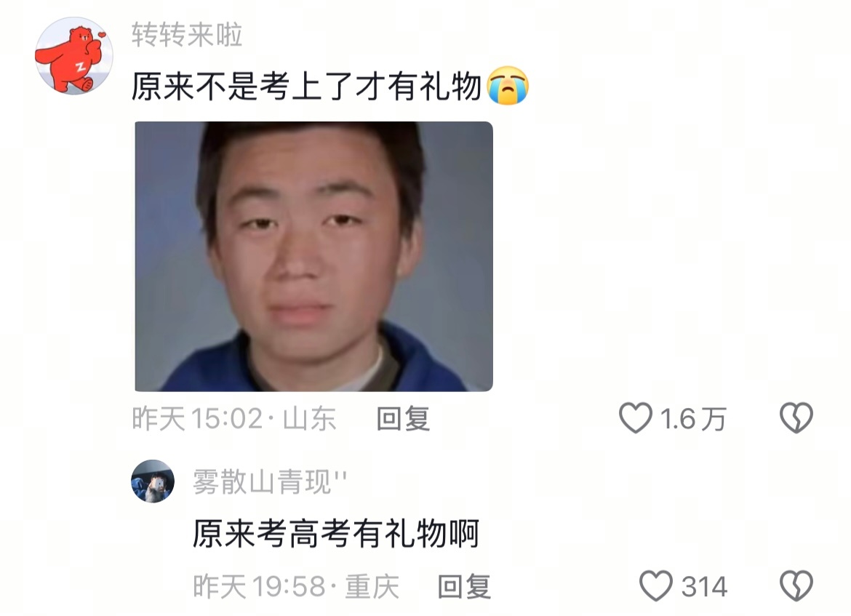Viewport: 851px width, 616px height.
Task: Like the reply by 雾散山青现
Action: 656,585
